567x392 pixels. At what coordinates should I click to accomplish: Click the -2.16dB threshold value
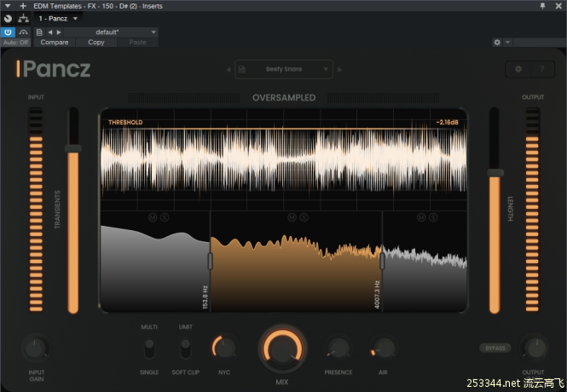(x=447, y=122)
